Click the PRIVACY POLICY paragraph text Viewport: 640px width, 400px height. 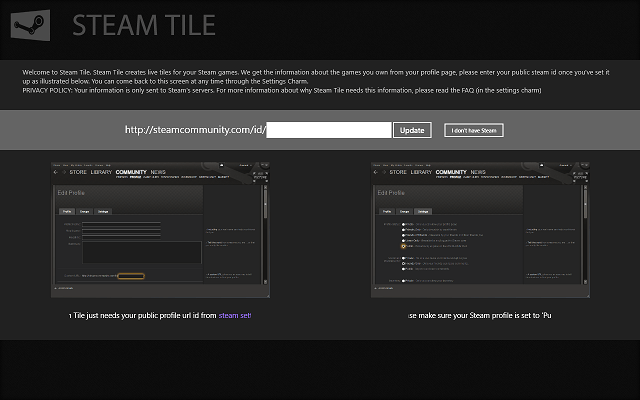pos(282,90)
